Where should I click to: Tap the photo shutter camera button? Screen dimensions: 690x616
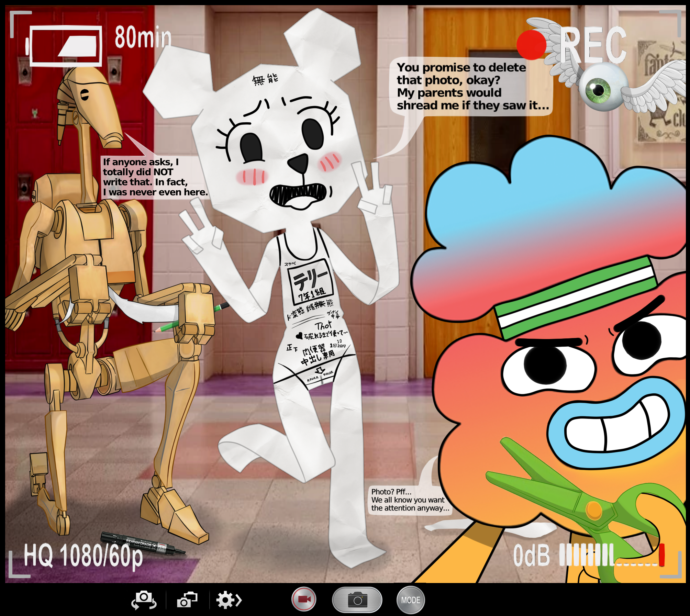(x=357, y=600)
